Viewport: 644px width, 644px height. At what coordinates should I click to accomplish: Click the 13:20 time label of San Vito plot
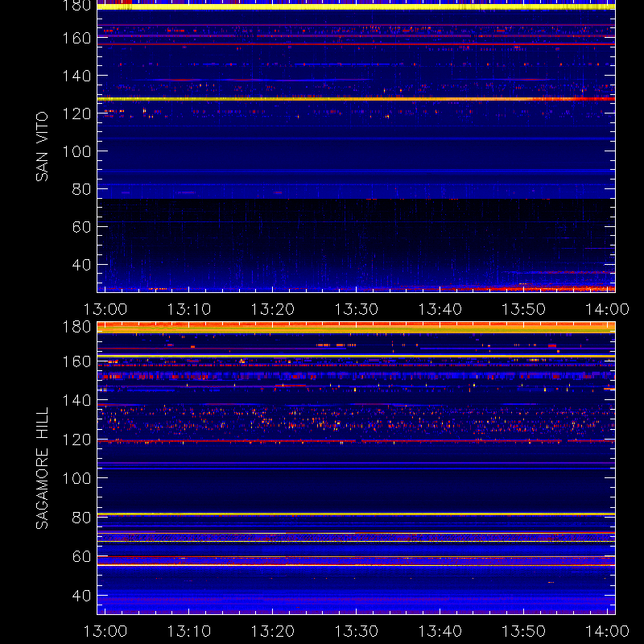click(273, 309)
